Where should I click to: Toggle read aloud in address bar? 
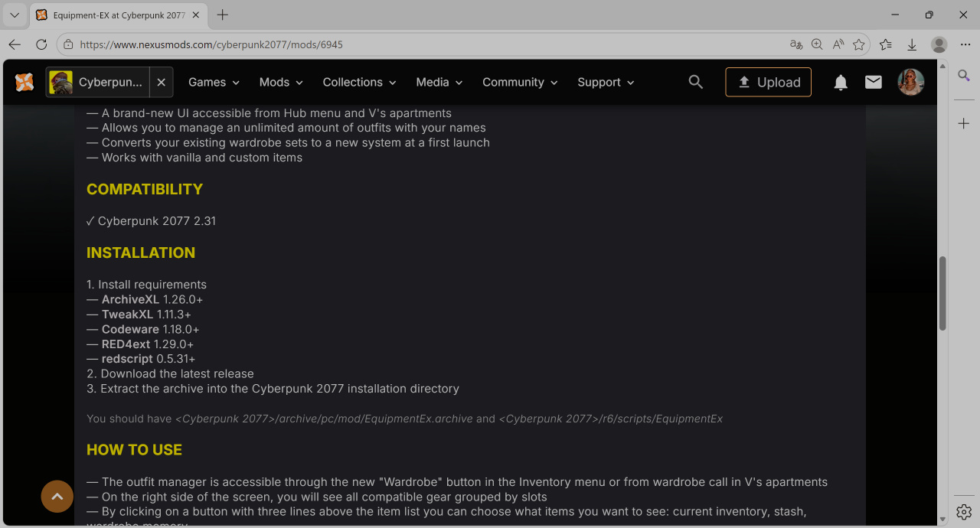[838, 44]
